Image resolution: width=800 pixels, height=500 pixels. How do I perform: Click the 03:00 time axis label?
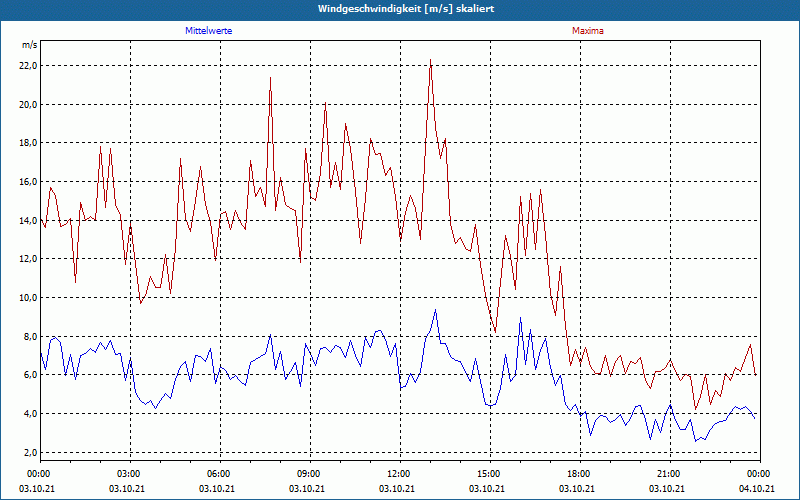click(x=131, y=473)
